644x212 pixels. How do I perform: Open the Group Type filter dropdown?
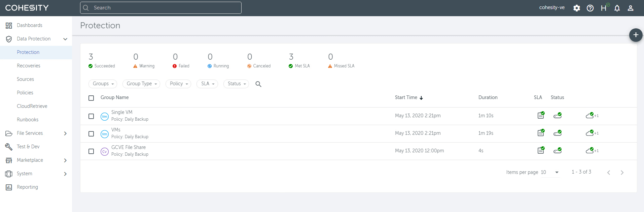click(x=141, y=84)
